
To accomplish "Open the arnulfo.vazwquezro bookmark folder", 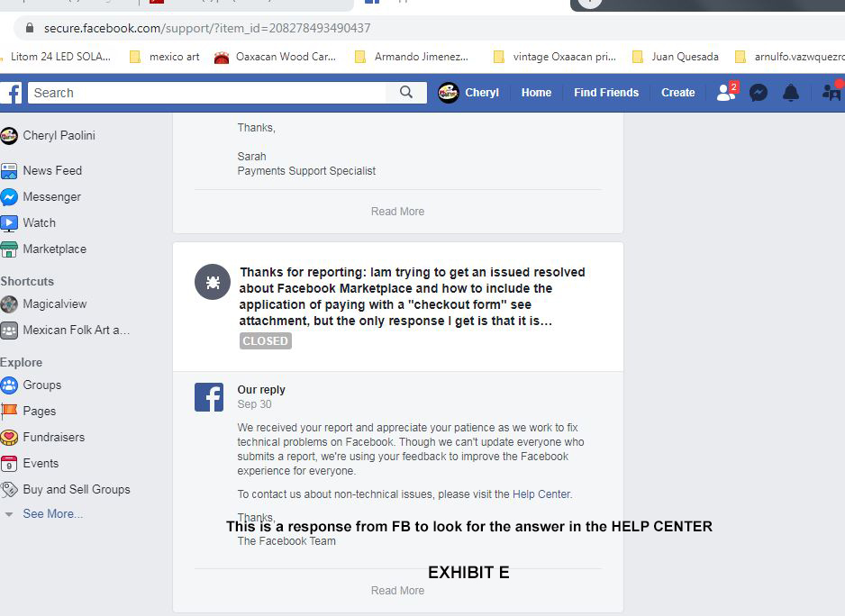I will pos(791,57).
